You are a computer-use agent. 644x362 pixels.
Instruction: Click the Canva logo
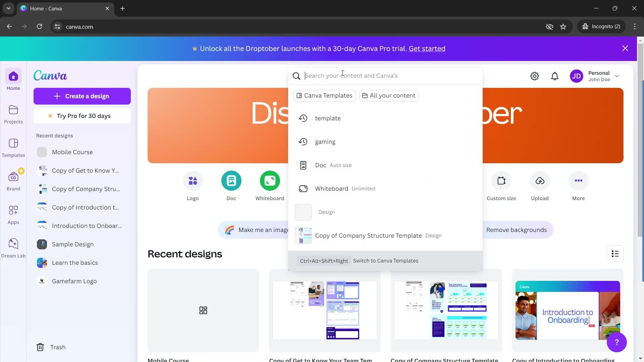[x=50, y=75]
